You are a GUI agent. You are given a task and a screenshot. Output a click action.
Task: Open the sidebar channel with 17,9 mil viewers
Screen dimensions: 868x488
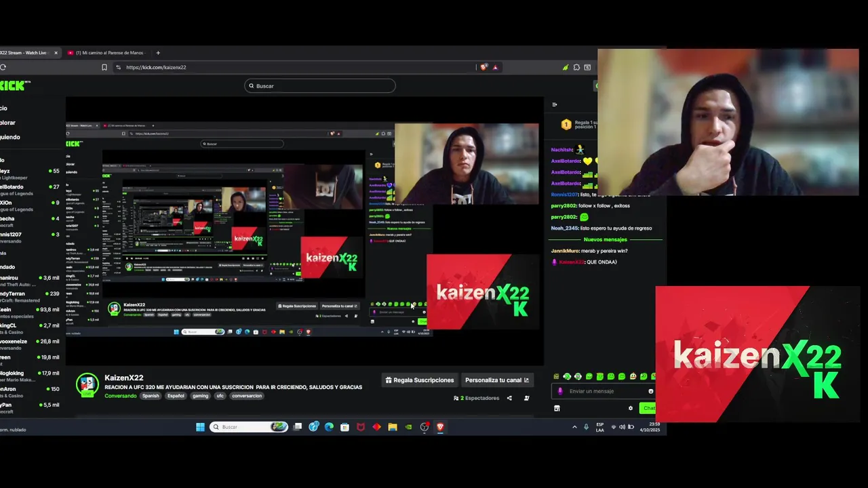(x=30, y=376)
